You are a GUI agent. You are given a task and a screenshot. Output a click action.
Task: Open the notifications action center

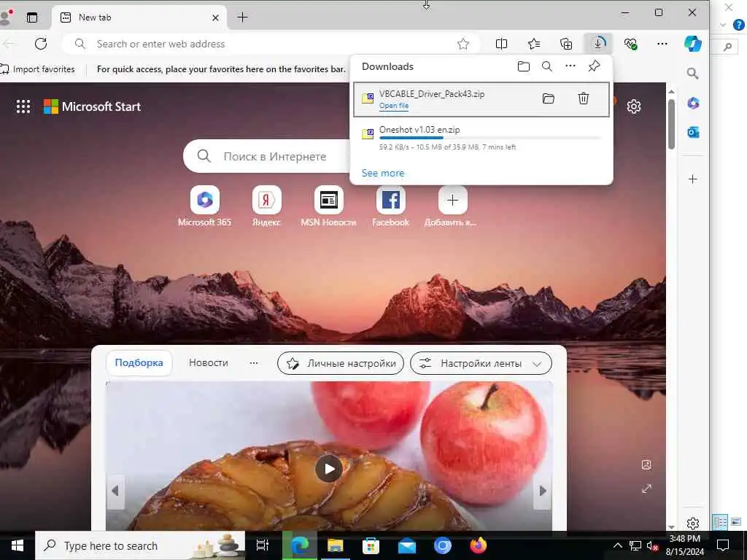[x=723, y=545]
